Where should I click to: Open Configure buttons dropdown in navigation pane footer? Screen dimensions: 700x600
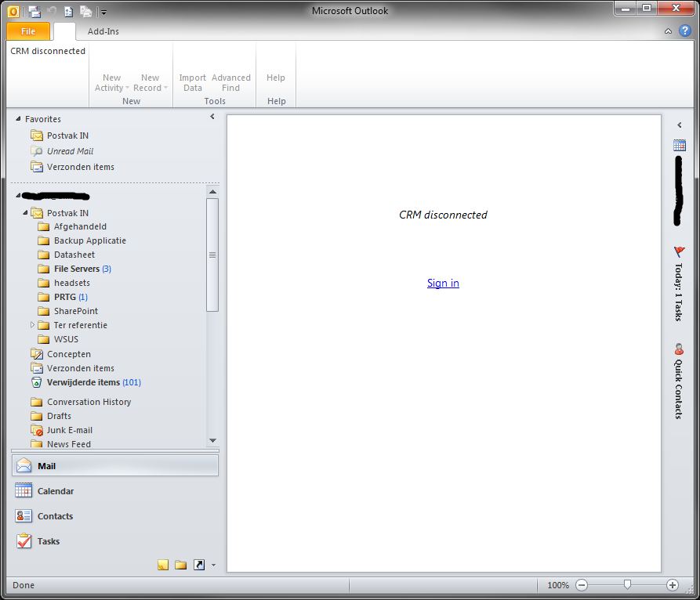213,566
